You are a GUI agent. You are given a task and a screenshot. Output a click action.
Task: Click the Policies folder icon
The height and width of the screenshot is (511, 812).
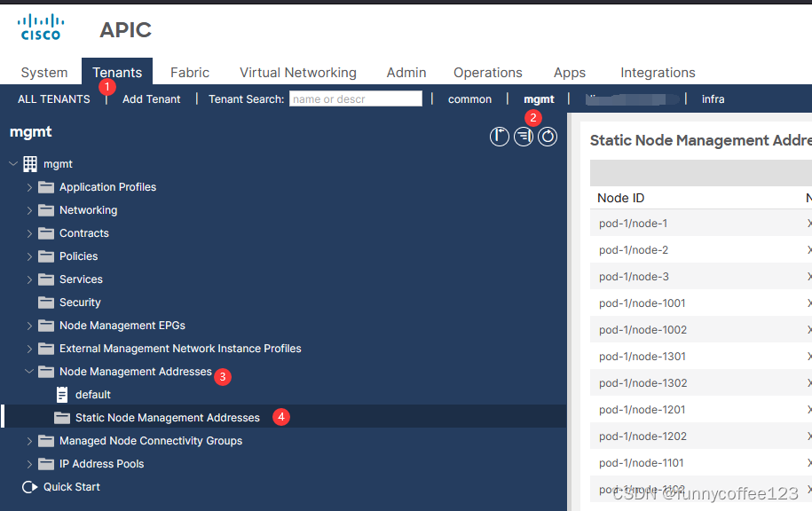46,256
